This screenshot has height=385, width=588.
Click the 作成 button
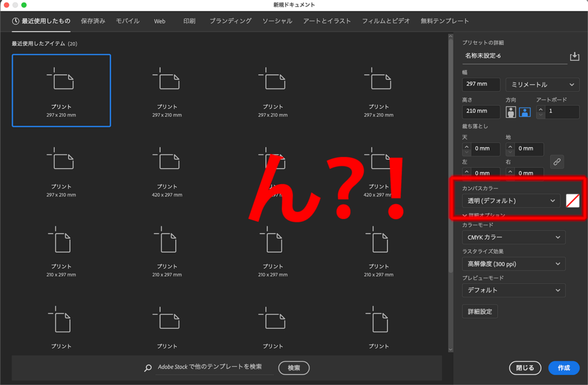[x=563, y=368]
